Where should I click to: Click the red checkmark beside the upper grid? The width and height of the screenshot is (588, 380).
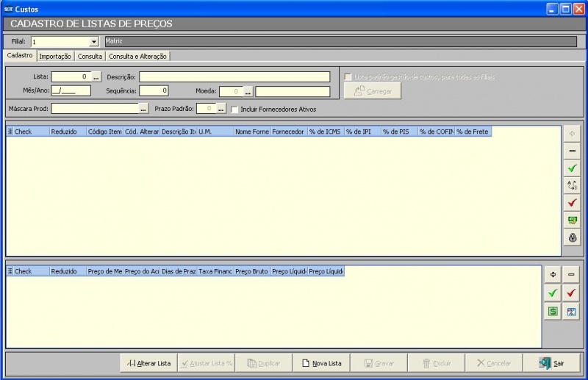pyautogui.click(x=572, y=203)
